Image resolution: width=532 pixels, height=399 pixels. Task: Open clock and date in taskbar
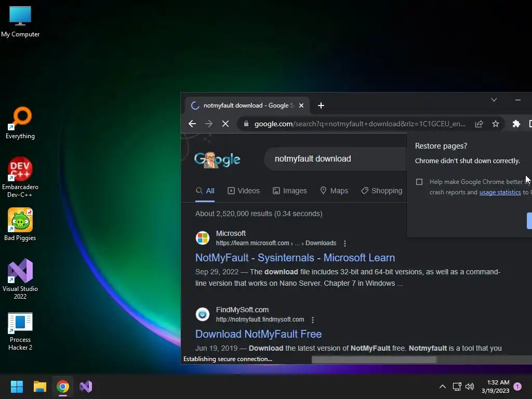click(x=495, y=387)
